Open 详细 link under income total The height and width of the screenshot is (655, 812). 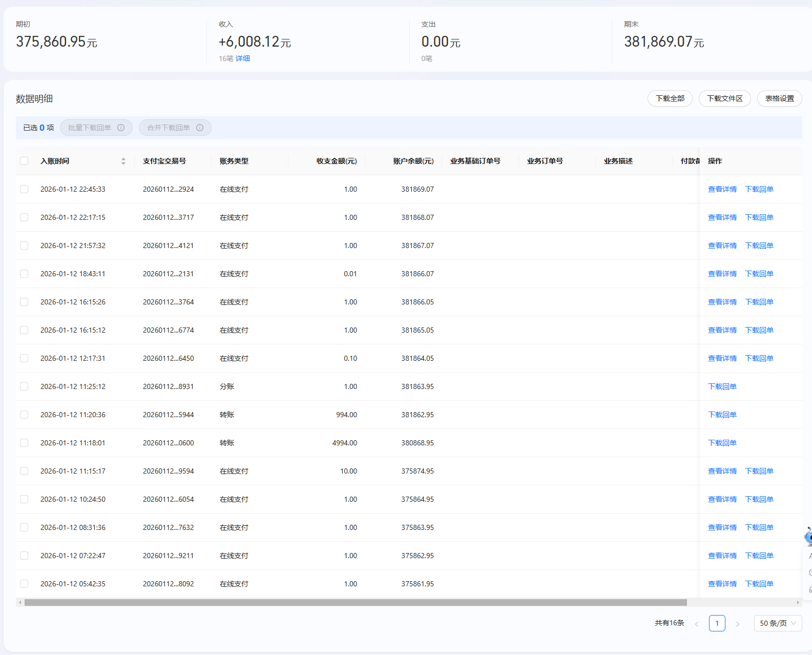pos(243,58)
